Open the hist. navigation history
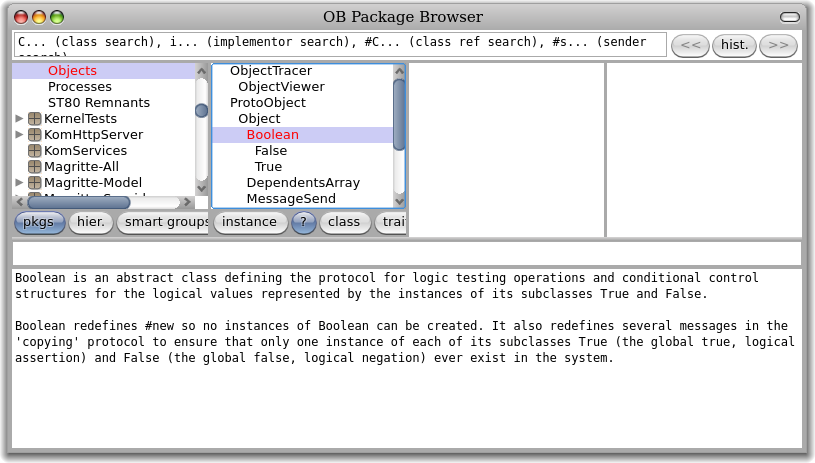This screenshot has height=463, width=815. click(734, 45)
